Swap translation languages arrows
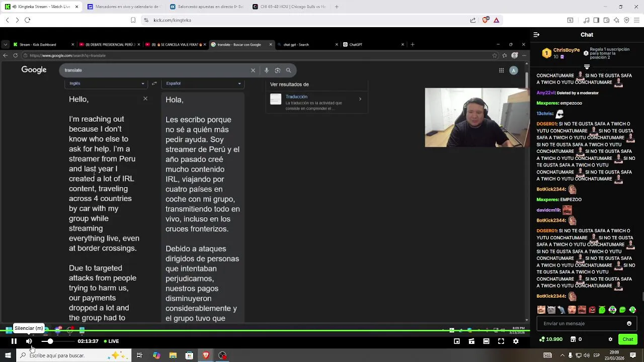644x362 pixels. click(154, 83)
